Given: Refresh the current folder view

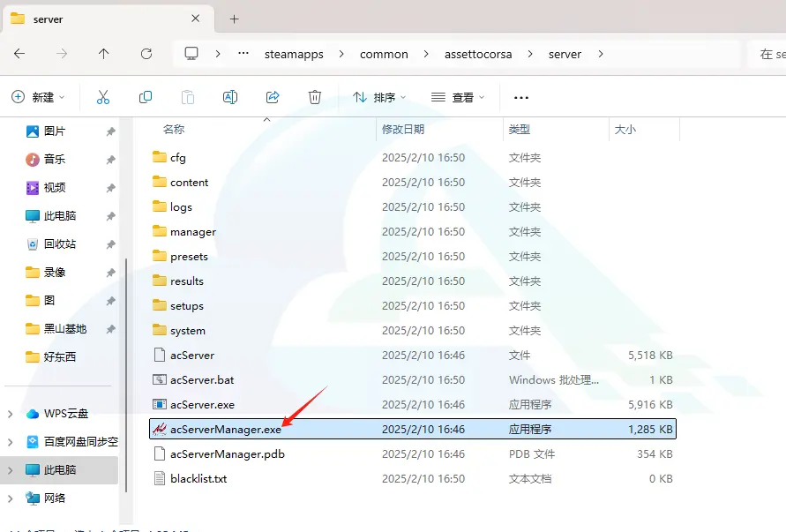Looking at the screenshot, I should click(x=146, y=54).
